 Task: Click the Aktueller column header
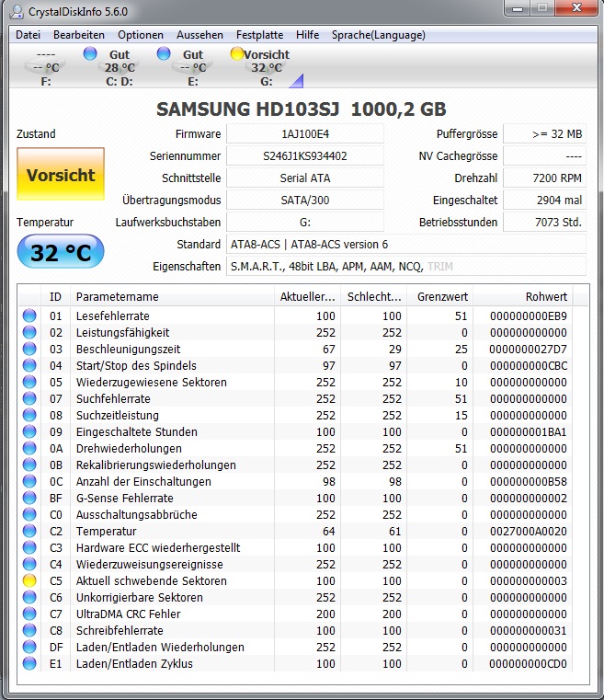307,296
